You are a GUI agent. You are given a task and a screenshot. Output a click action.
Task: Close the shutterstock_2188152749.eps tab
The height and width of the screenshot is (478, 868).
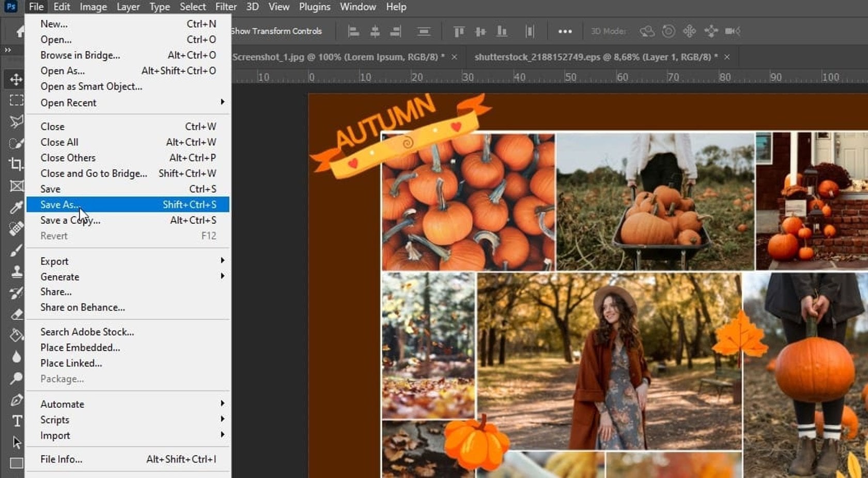pos(727,57)
